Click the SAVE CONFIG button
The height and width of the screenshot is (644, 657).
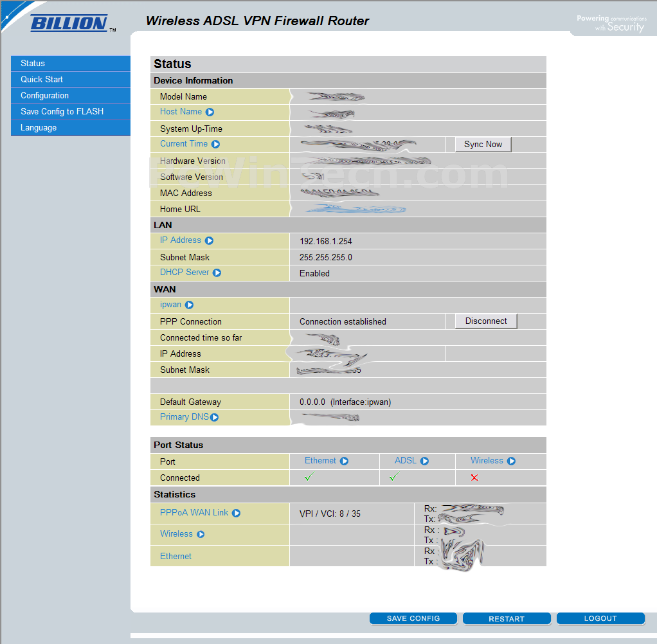click(413, 618)
